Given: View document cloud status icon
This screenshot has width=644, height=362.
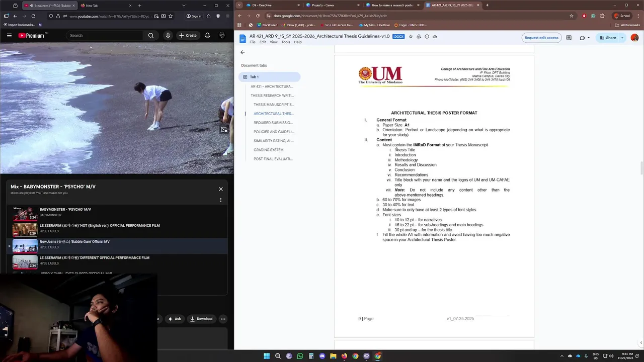Looking at the screenshot, I should point(435,37).
